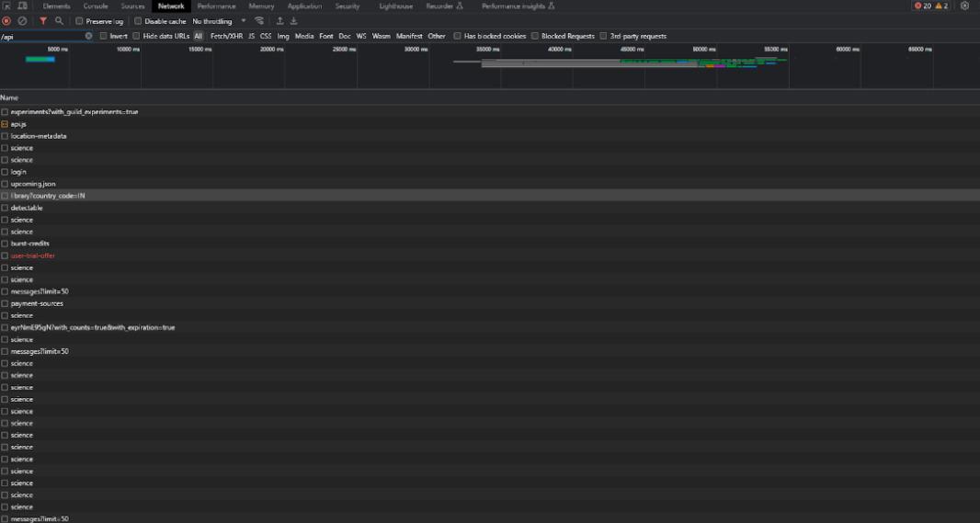
Task: Filter requests by Img
Action: tap(283, 36)
